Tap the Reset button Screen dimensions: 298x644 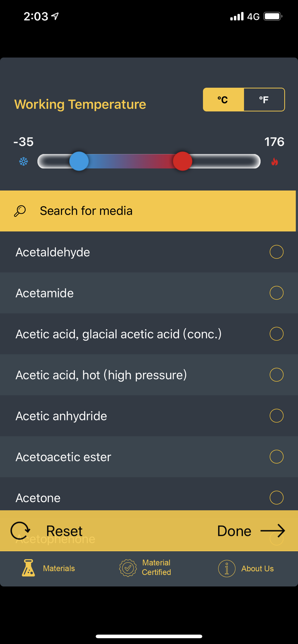(x=47, y=531)
